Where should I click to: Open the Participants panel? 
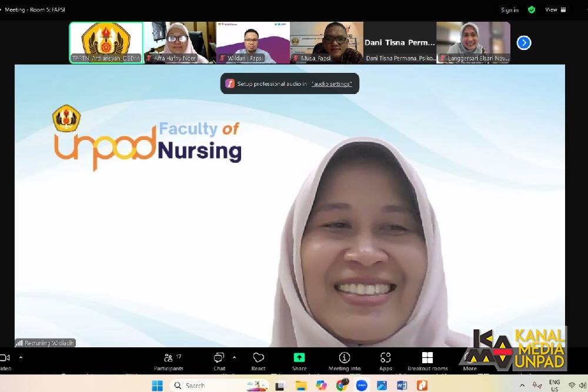[x=169, y=360]
